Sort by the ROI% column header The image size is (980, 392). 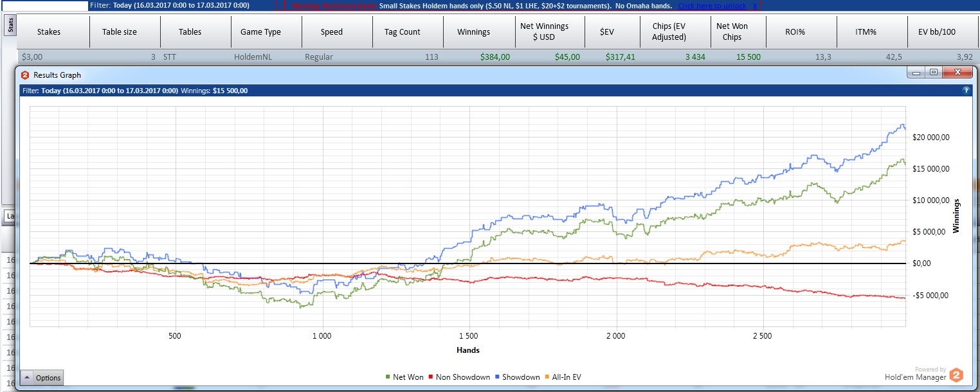pyautogui.click(x=799, y=31)
